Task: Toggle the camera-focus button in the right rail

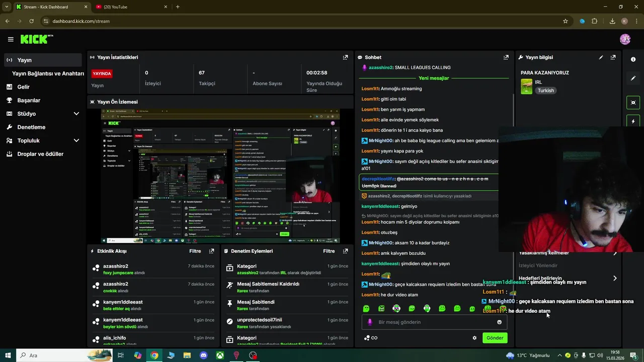Action: coord(633,103)
